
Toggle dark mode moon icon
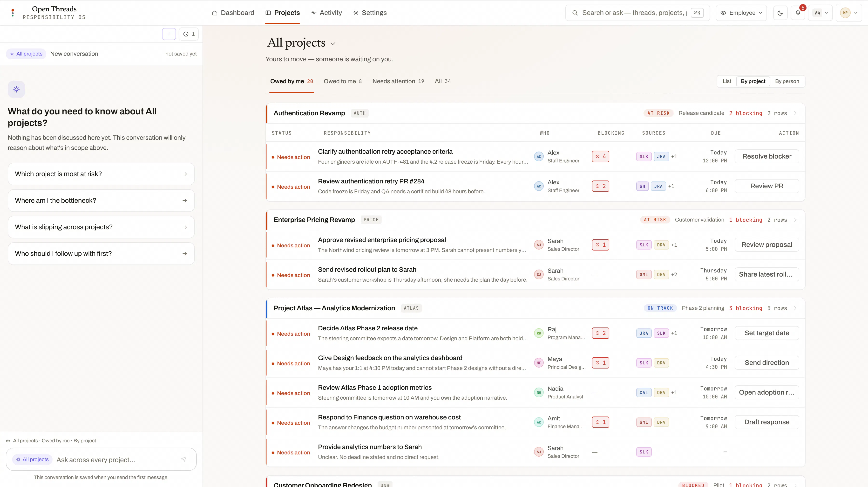[780, 13]
